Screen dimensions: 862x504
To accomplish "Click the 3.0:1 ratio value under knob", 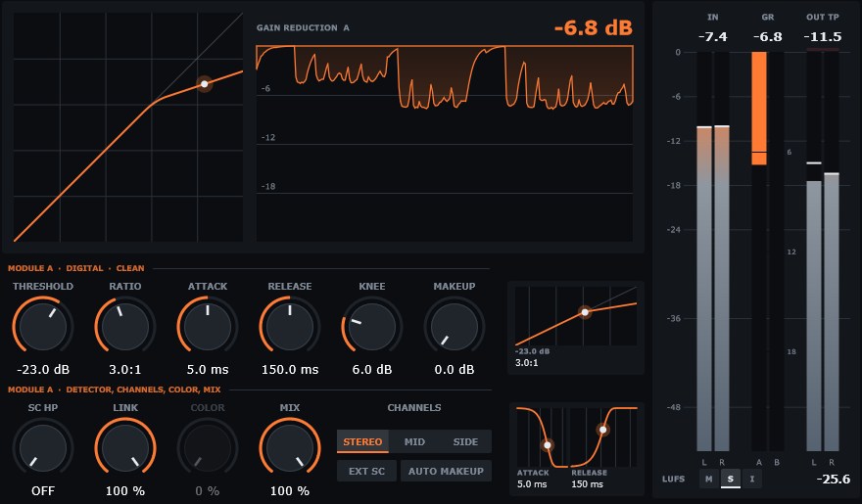I will pyautogui.click(x=125, y=370).
